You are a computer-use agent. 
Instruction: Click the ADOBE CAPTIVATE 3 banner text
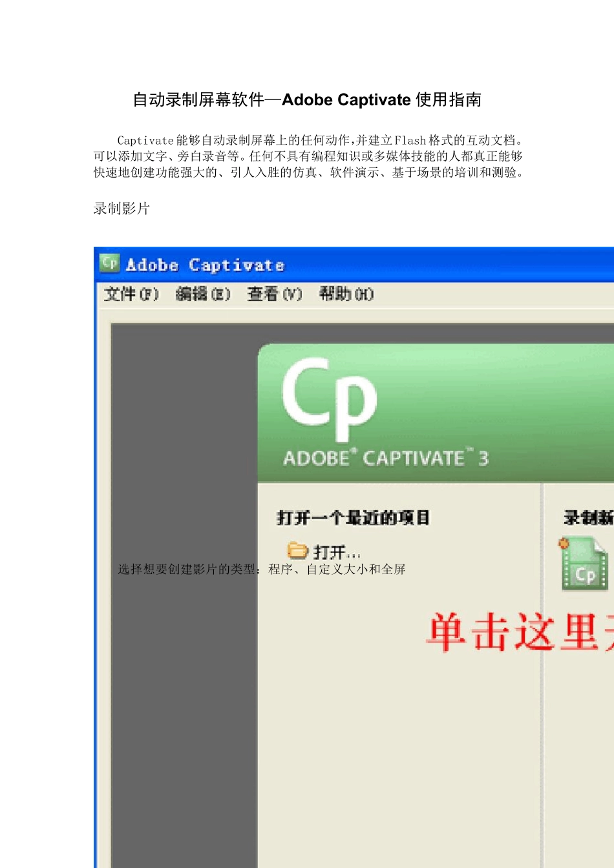386,458
